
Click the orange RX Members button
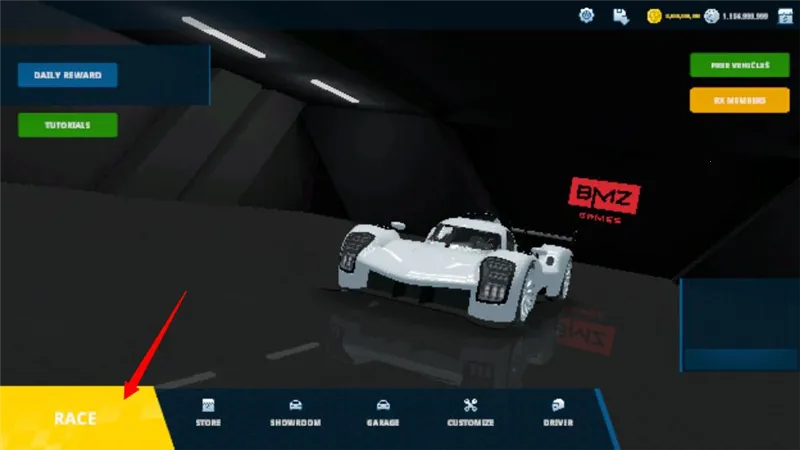[x=739, y=100]
